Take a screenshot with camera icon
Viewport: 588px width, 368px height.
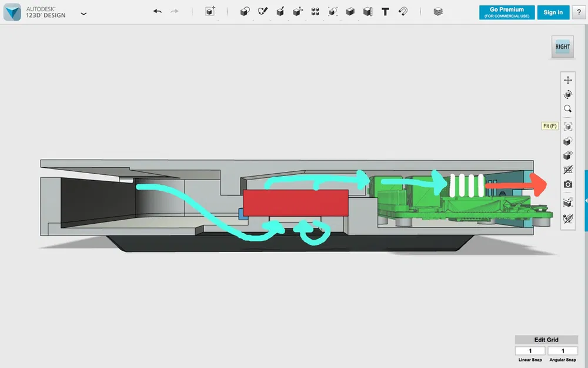click(568, 184)
